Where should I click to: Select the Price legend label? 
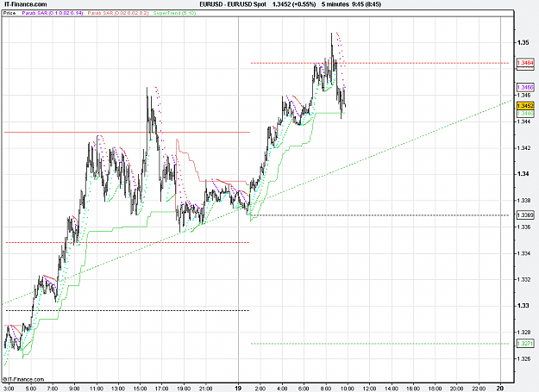(x=9, y=13)
